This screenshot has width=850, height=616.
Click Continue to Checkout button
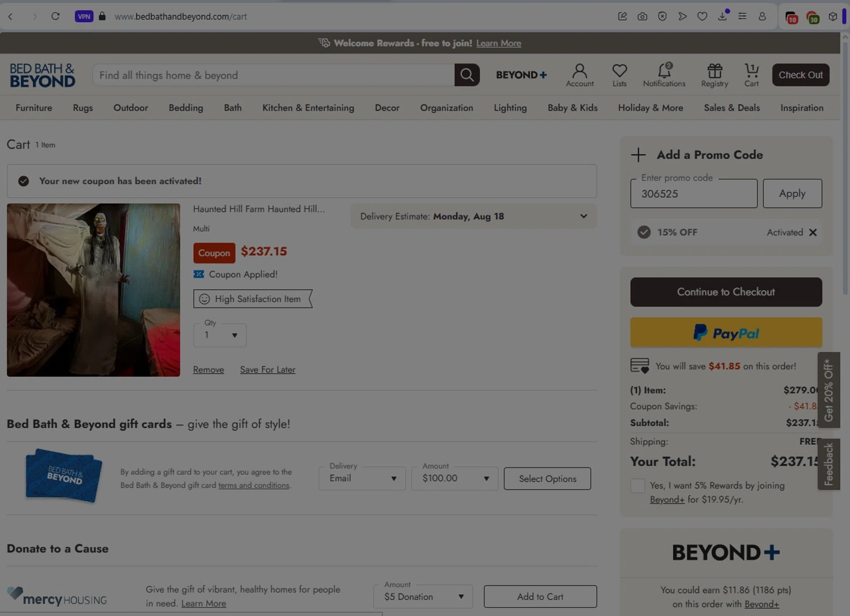725,292
